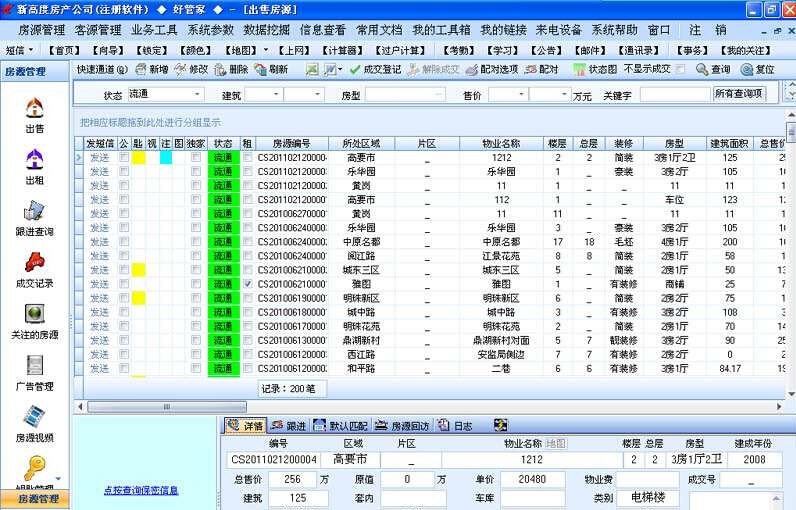Open the 出租 sidebar icon
The width and height of the screenshot is (796, 510).
(35, 166)
